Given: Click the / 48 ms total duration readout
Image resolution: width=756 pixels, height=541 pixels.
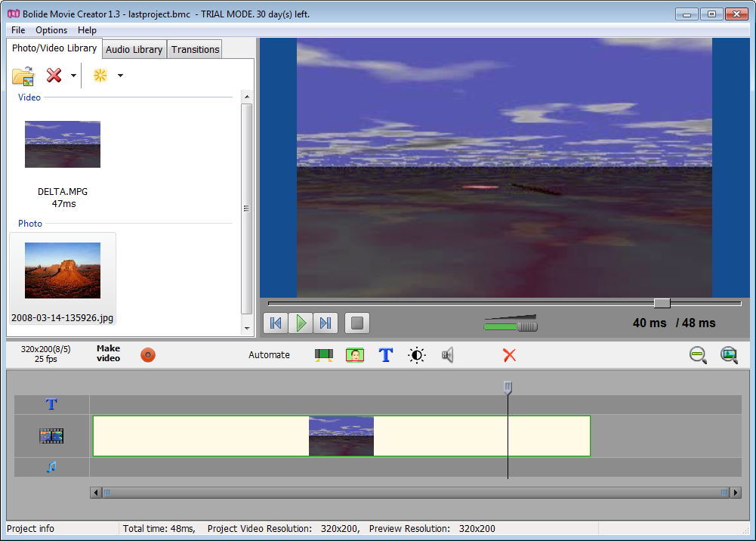Looking at the screenshot, I should 696,323.
